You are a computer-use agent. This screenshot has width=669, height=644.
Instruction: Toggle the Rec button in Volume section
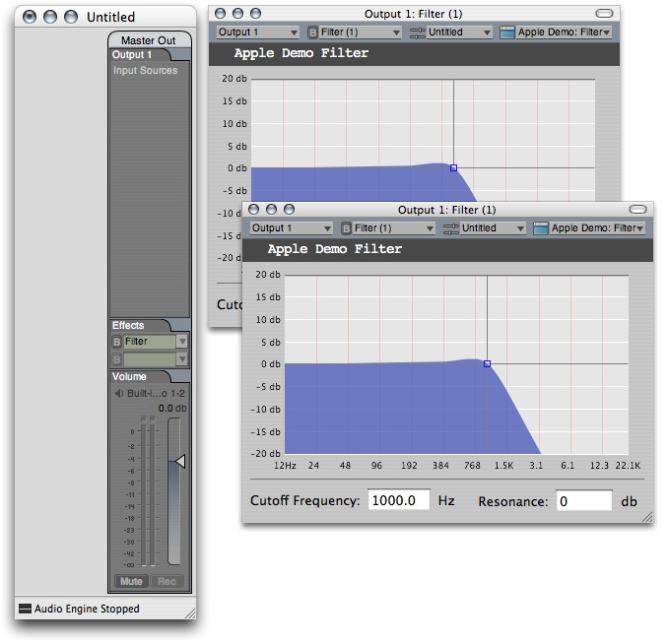pyautogui.click(x=167, y=581)
